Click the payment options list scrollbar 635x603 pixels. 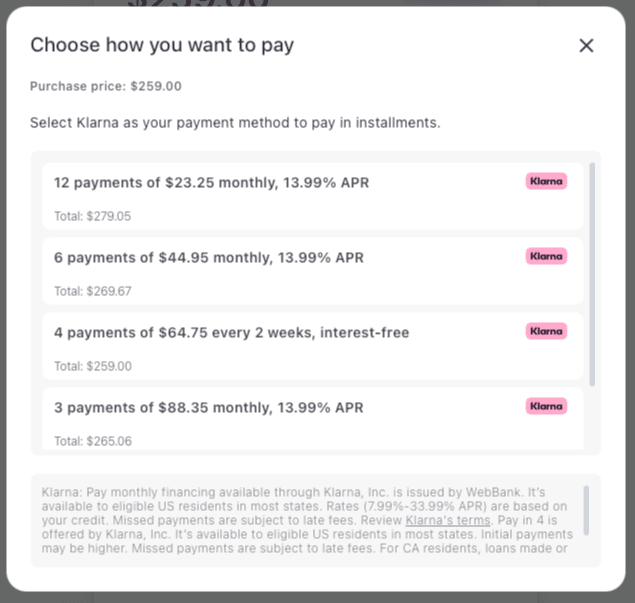tap(592, 274)
